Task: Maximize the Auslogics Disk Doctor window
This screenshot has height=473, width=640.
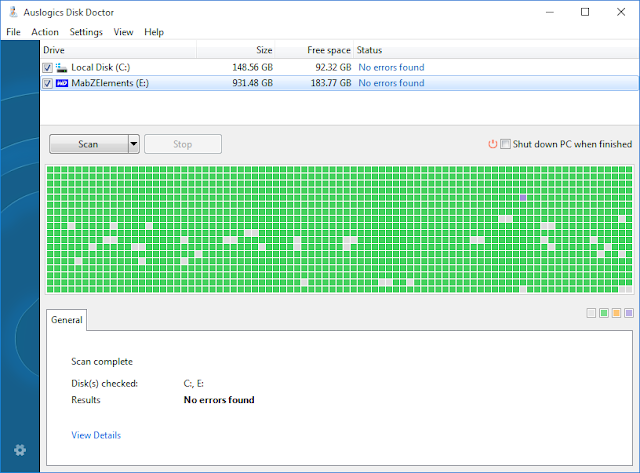Action: click(585, 12)
